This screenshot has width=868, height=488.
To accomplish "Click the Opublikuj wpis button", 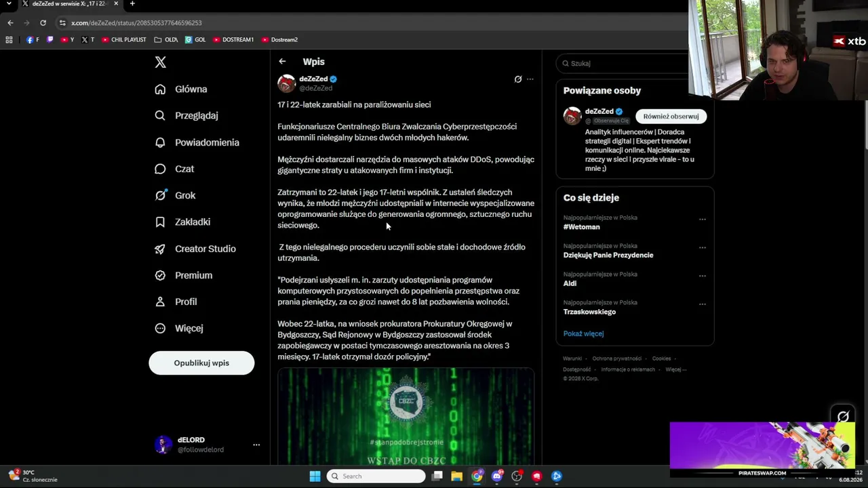I will coord(201,363).
